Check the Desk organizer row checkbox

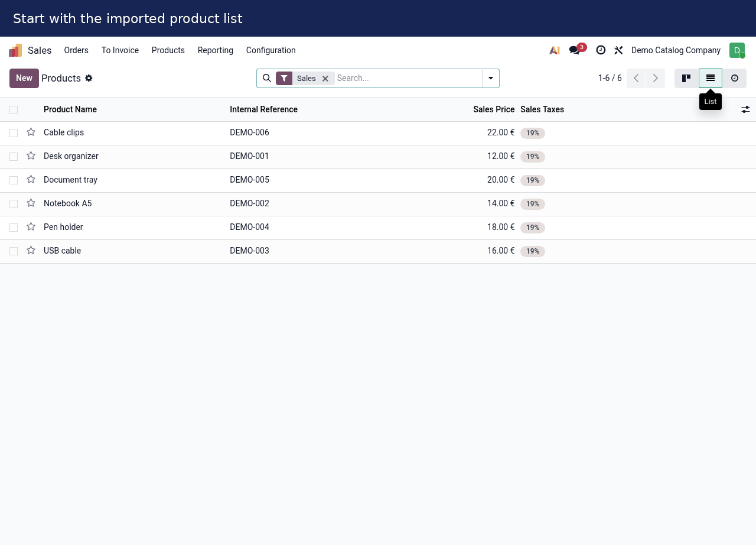pyautogui.click(x=14, y=157)
